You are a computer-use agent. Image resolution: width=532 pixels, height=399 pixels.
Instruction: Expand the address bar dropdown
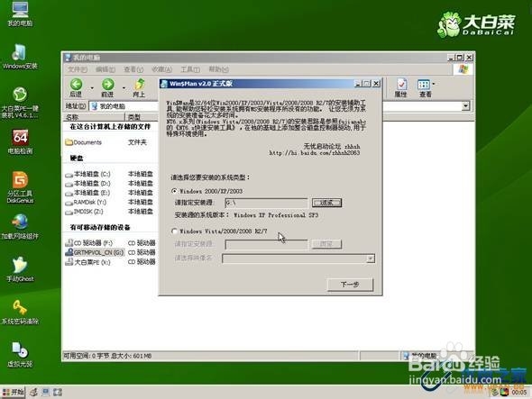point(466,106)
